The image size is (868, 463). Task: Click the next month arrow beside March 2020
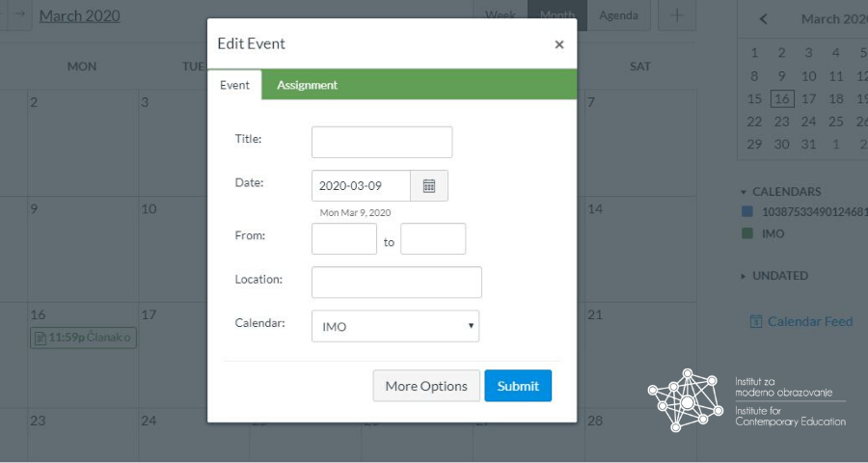(x=18, y=15)
